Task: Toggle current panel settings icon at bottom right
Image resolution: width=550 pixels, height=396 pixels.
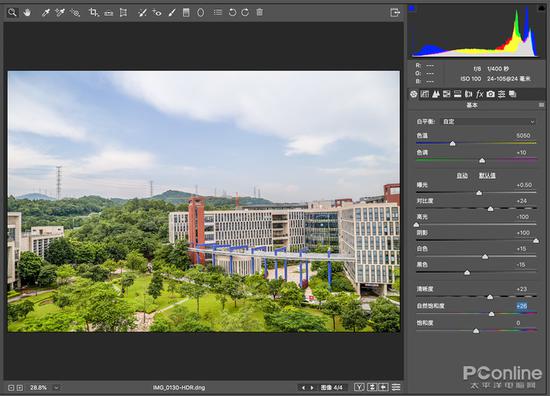Action: tap(396, 387)
